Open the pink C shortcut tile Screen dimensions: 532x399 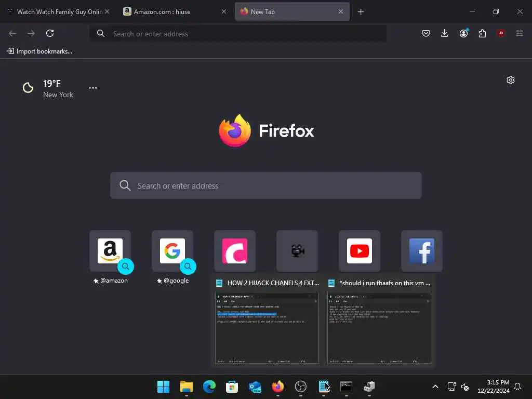235,251
